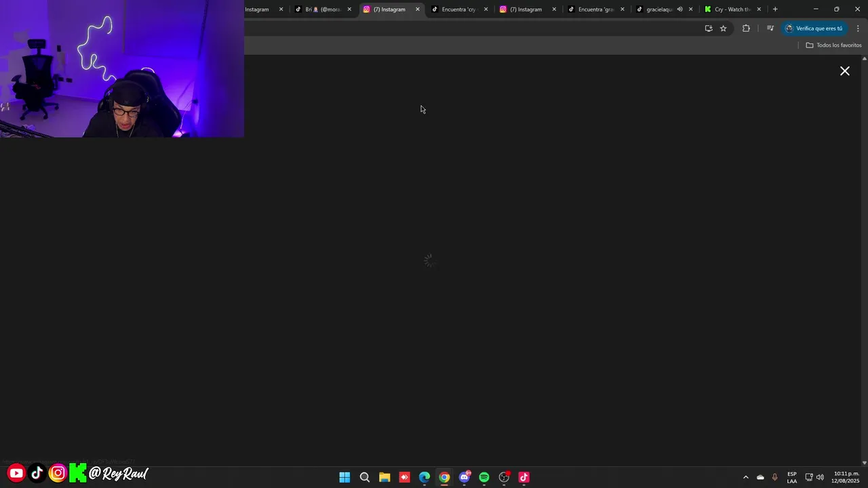Open a new browser tab

775,9
